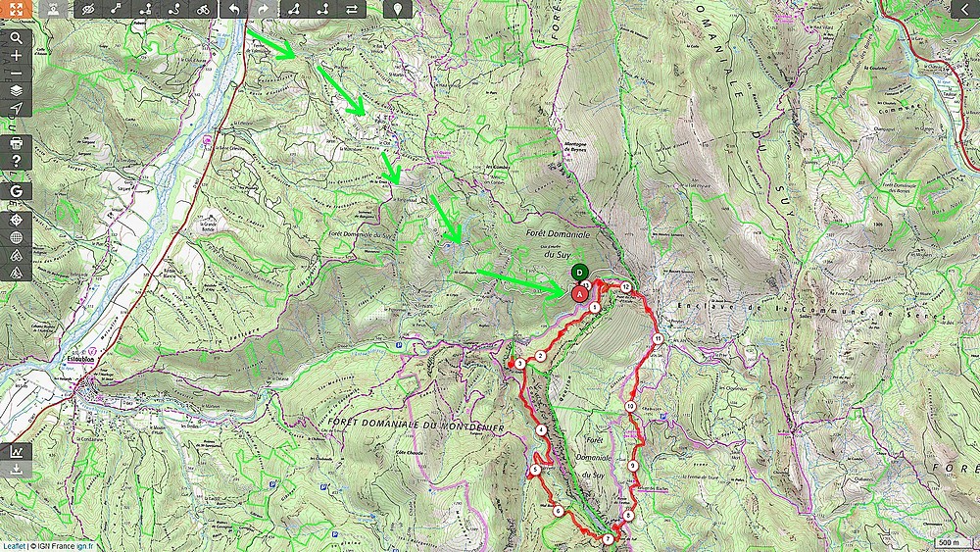Image resolution: width=980 pixels, height=552 pixels.
Task: Open the map layers selector
Action: [17, 91]
